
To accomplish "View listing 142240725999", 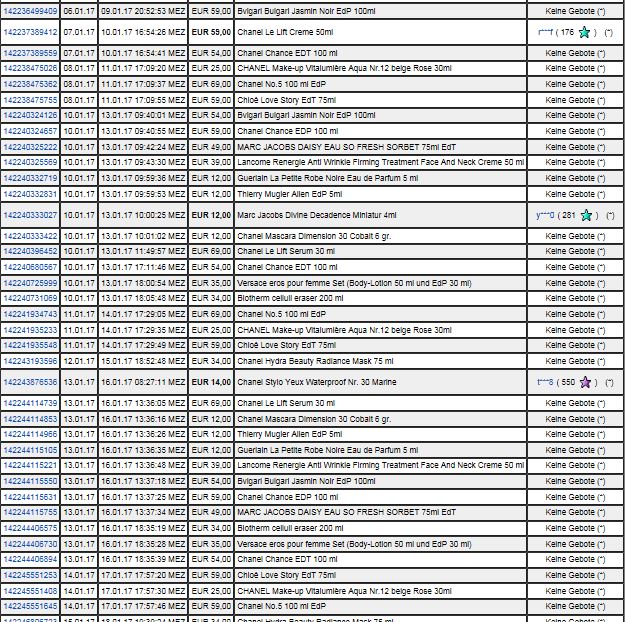I will 30,283.
